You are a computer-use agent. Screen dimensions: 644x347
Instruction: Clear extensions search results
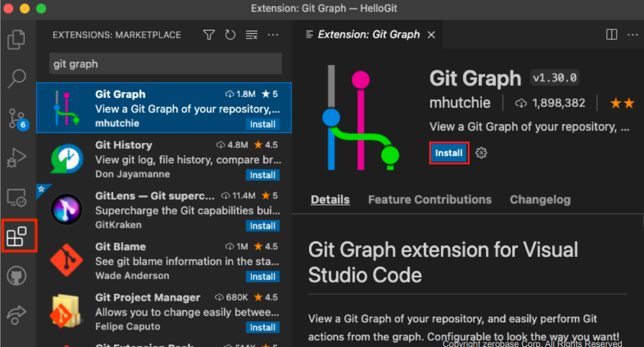click(x=251, y=35)
